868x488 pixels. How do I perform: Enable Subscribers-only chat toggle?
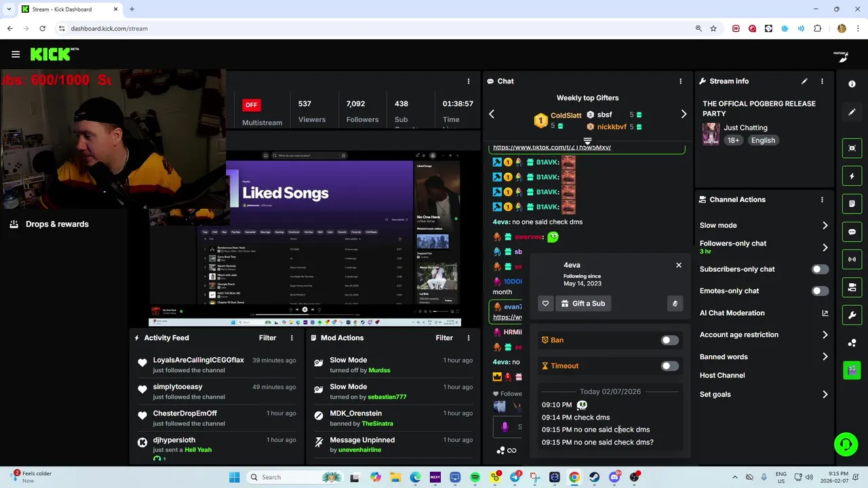point(820,269)
